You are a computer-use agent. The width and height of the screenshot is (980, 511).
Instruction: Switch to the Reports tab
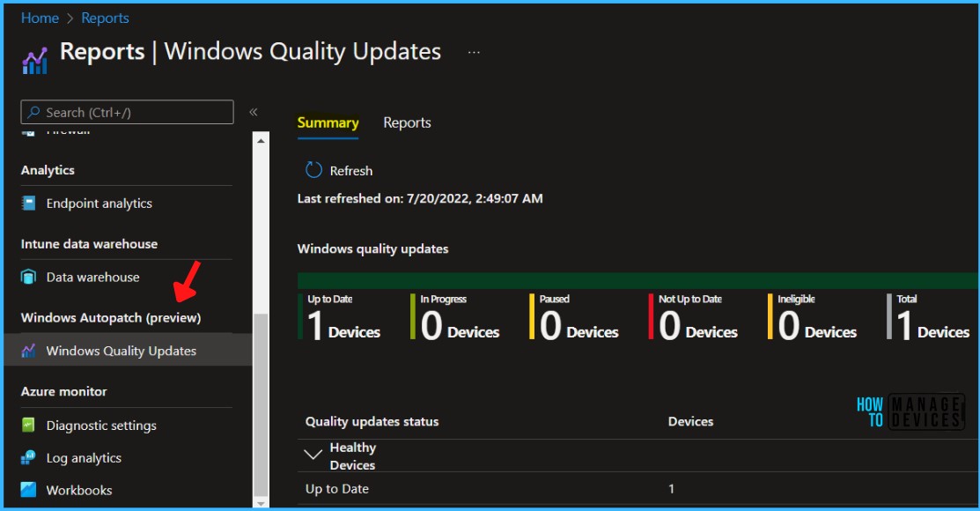click(x=407, y=122)
